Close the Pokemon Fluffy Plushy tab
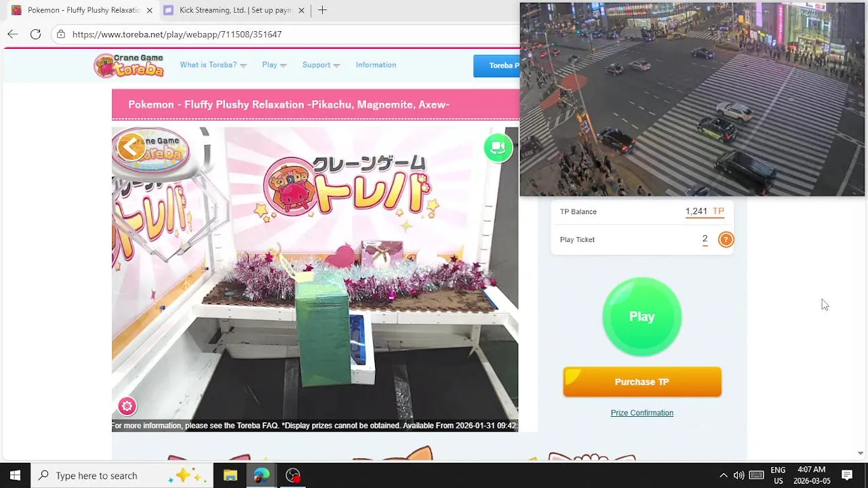Screen dimensions: 868x488 pos(149,10)
